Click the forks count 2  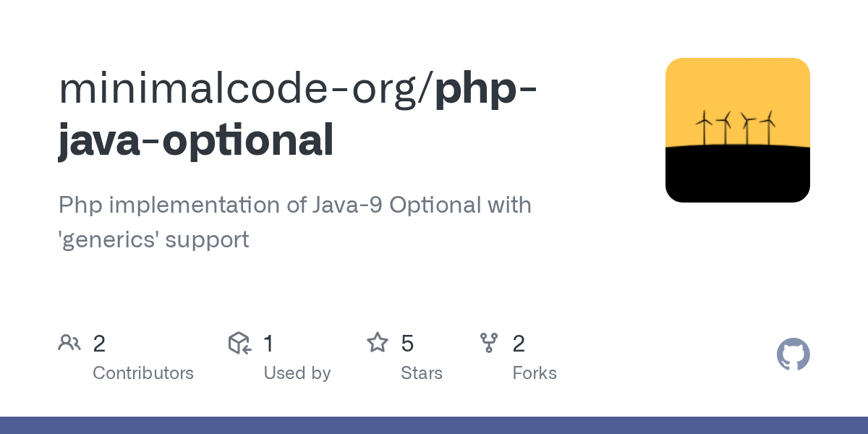click(x=519, y=344)
